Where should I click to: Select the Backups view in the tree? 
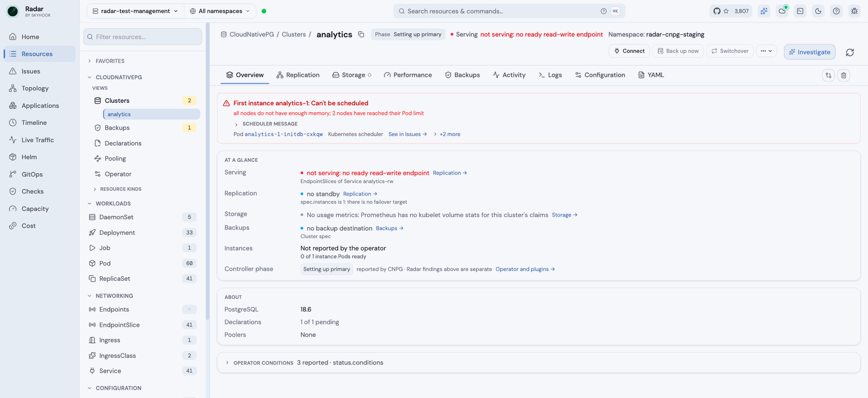(x=144, y=128)
